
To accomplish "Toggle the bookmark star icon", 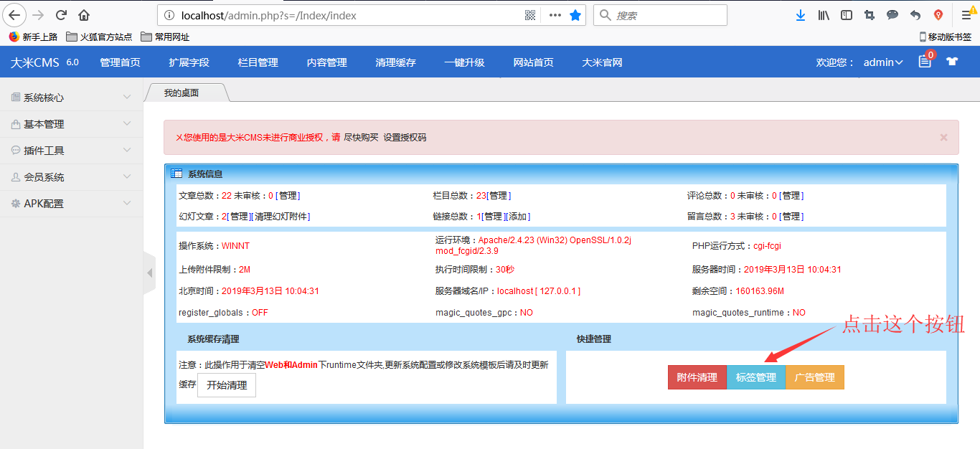I will [x=575, y=15].
